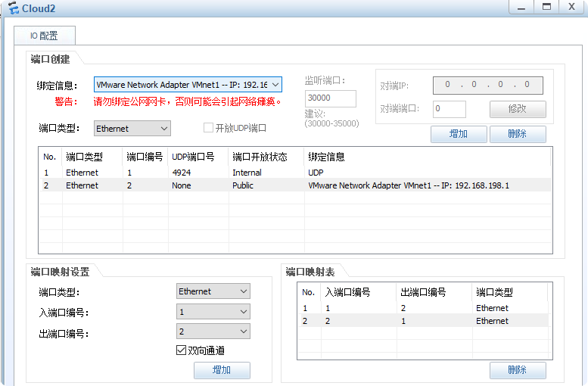The image size is (588, 386).
Task: Enable the 开放UDP端口 checkbox
Action: pyautogui.click(x=209, y=129)
